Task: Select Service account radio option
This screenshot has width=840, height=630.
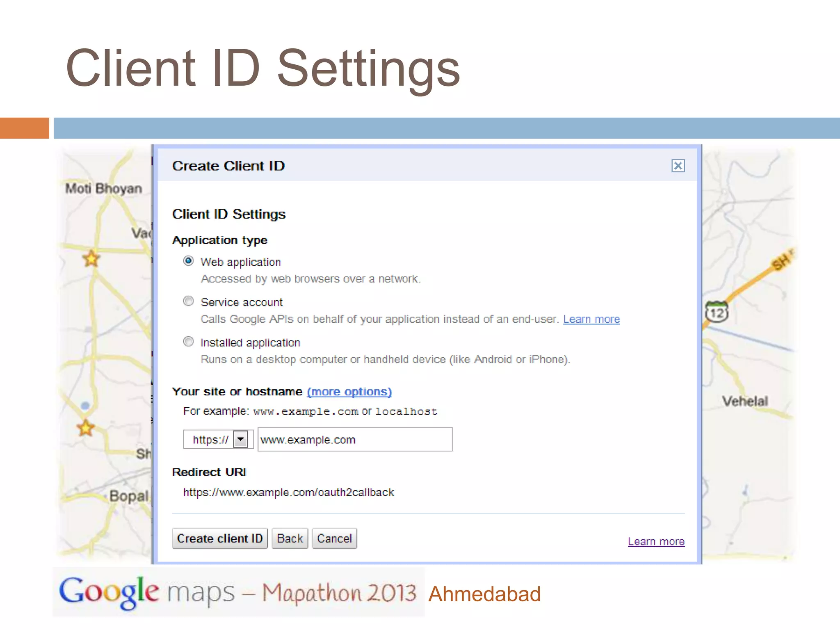Action: point(188,301)
